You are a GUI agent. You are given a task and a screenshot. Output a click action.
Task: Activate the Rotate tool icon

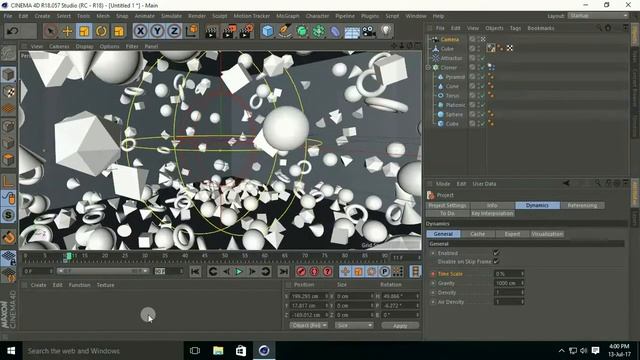pos(102,31)
